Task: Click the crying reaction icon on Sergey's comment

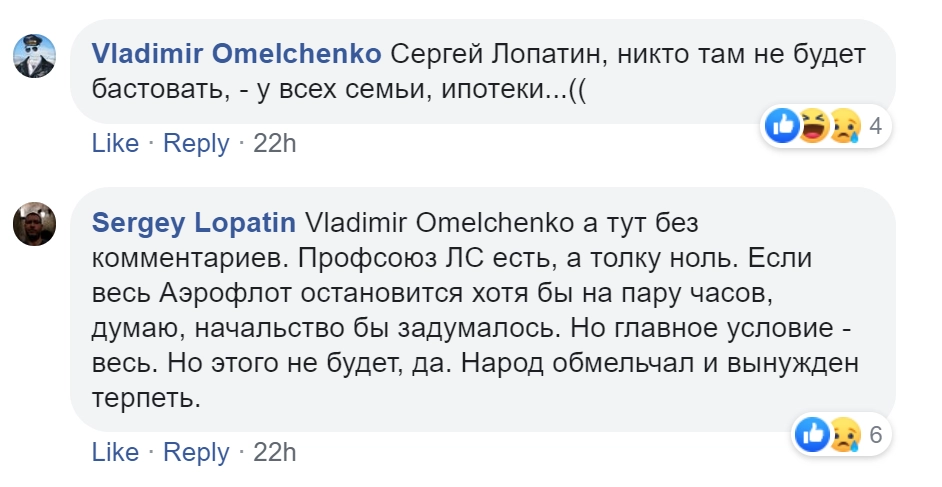Action: click(842, 435)
